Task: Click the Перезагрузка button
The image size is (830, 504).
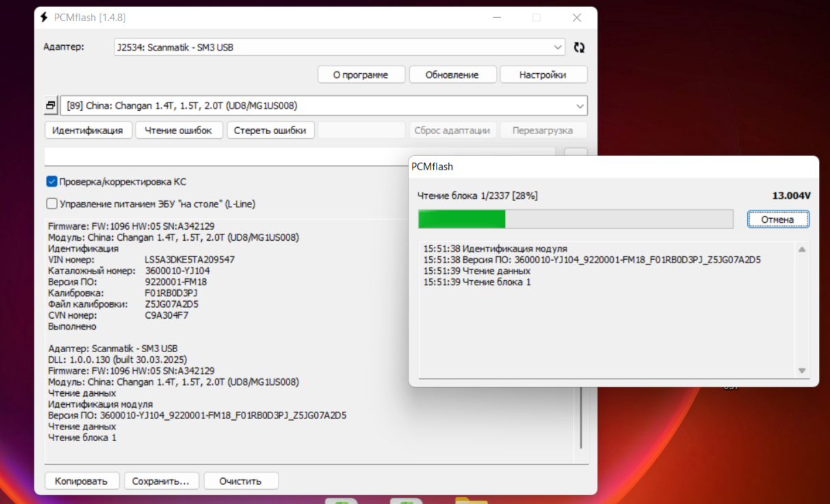Action: [543, 130]
